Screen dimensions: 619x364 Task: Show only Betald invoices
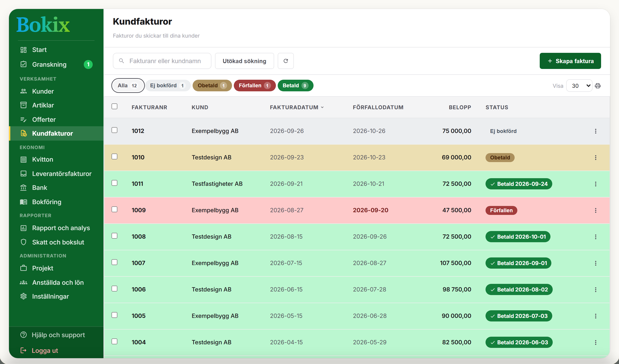[x=295, y=86]
